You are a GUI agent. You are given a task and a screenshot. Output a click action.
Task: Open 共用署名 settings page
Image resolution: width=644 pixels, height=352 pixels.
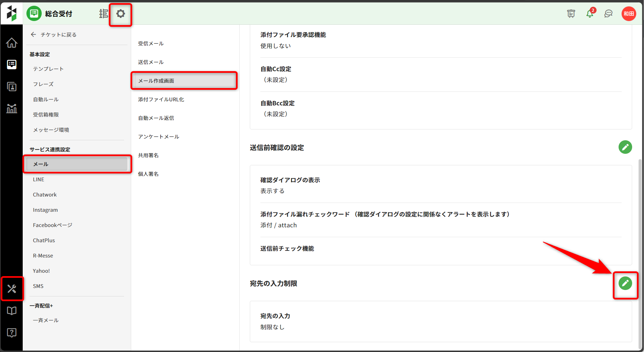coord(148,155)
